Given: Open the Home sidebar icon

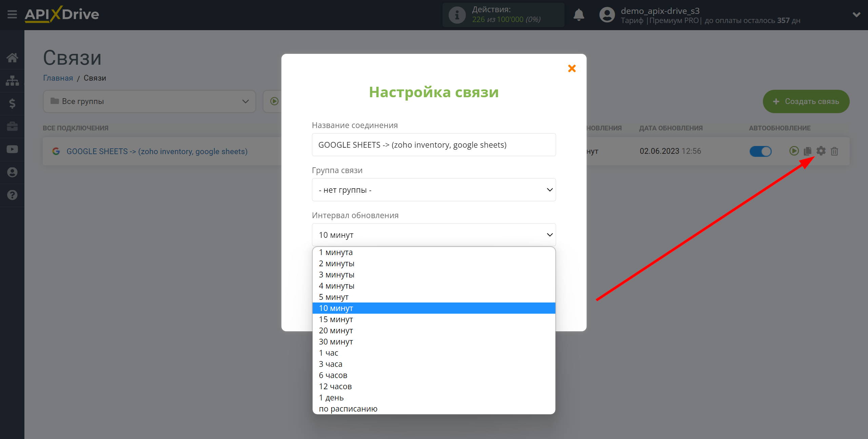Looking at the screenshot, I should point(12,58).
